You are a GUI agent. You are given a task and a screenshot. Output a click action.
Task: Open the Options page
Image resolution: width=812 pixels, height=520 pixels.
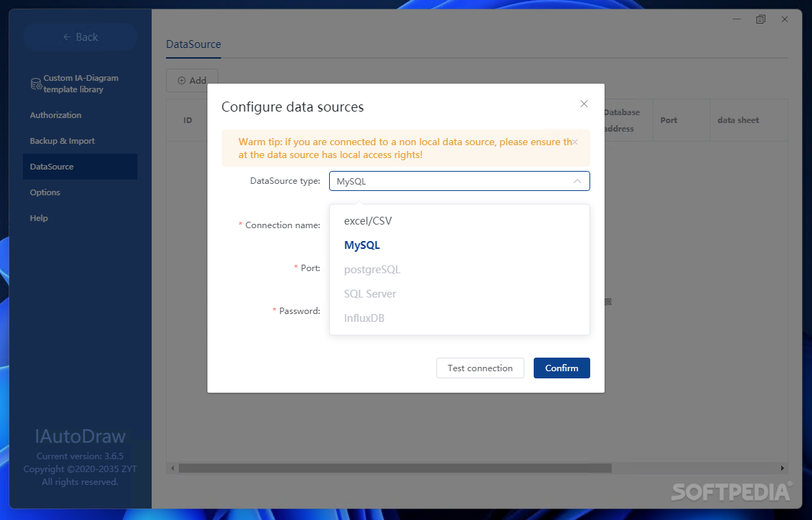pyautogui.click(x=45, y=192)
